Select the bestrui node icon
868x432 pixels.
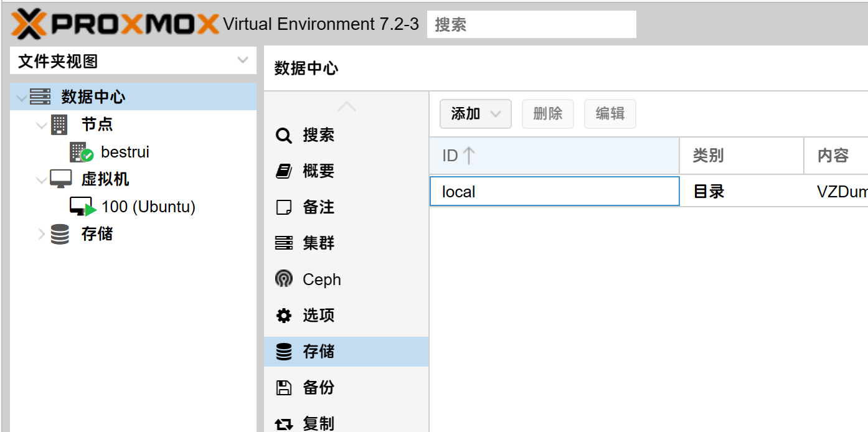(x=81, y=152)
